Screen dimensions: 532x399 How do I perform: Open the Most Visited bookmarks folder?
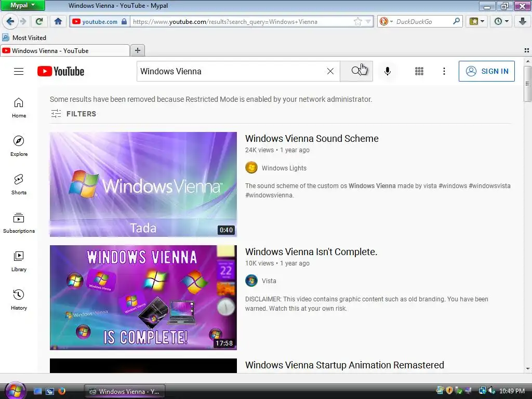24,37
